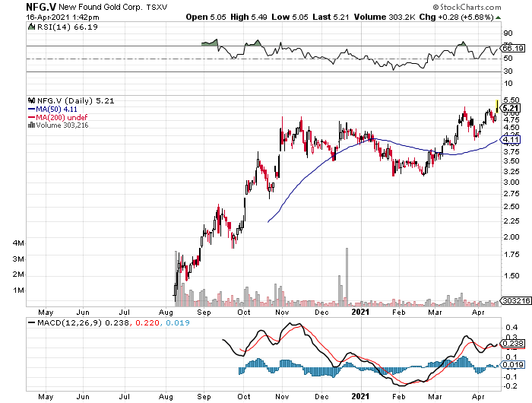Click the 4.11 moving average tag

[511, 140]
